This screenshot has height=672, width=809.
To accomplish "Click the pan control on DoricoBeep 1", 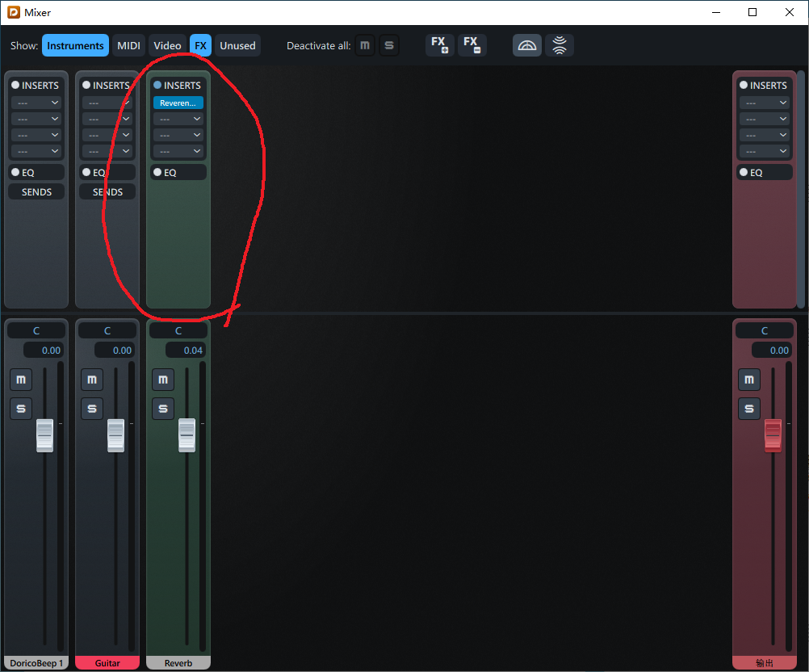I will pyautogui.click(x=36, y=331).
